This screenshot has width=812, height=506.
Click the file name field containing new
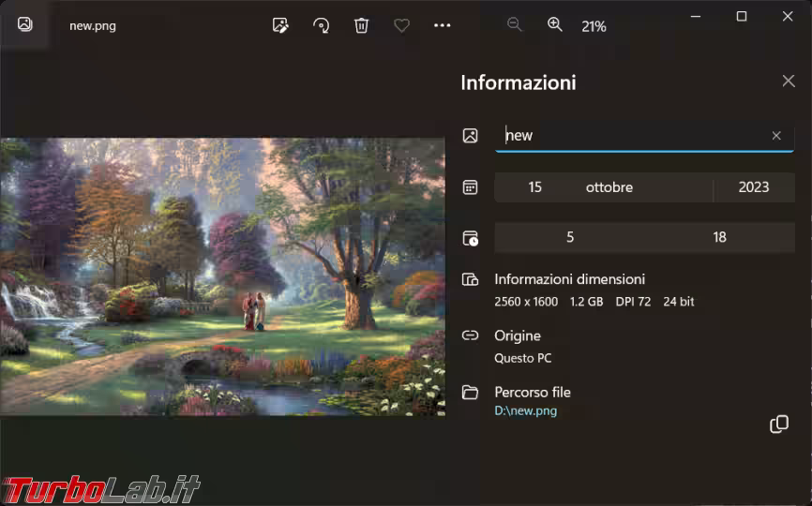point(645,136)
